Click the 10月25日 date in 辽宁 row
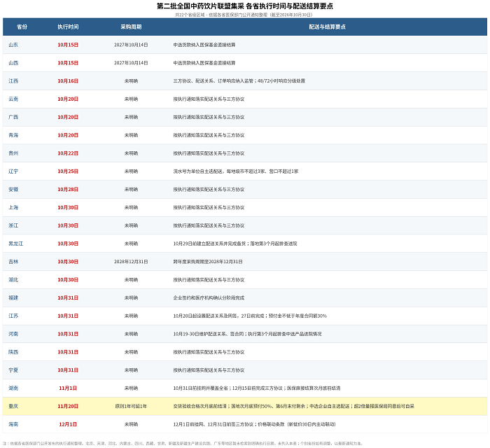 pos(68,171)
